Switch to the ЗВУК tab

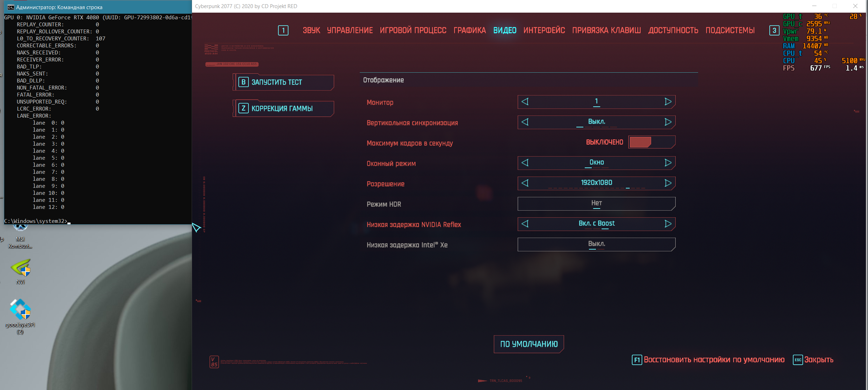click(311, 31)
